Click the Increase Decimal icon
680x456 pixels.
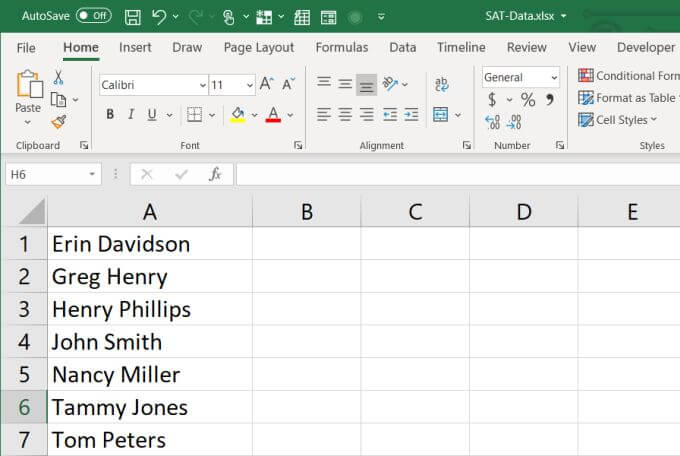coord(492,122)
